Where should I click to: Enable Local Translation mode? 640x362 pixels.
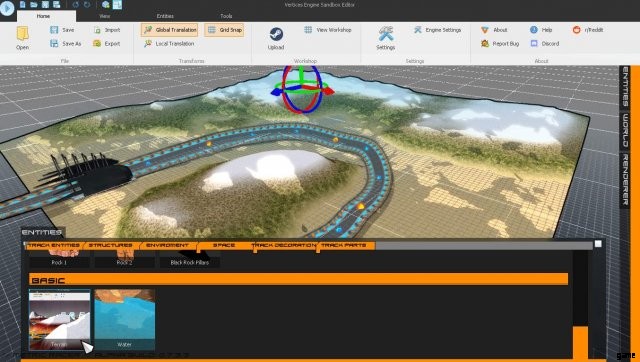169,43
